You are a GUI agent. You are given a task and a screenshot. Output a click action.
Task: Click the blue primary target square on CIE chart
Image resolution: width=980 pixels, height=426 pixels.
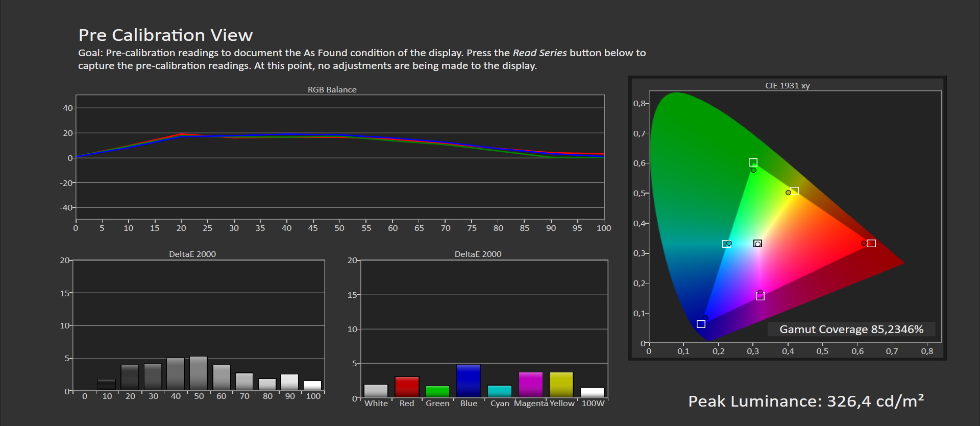click(701, 324)
